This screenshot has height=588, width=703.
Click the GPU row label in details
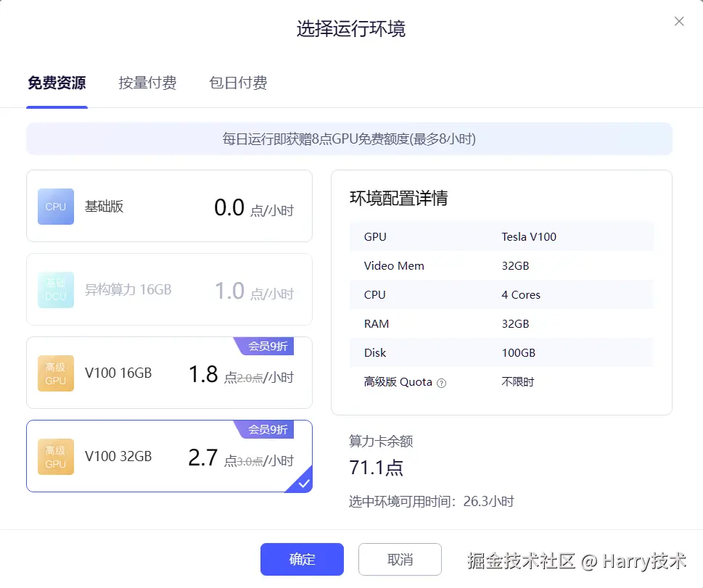pyautogui.click(x=375, y=236)
